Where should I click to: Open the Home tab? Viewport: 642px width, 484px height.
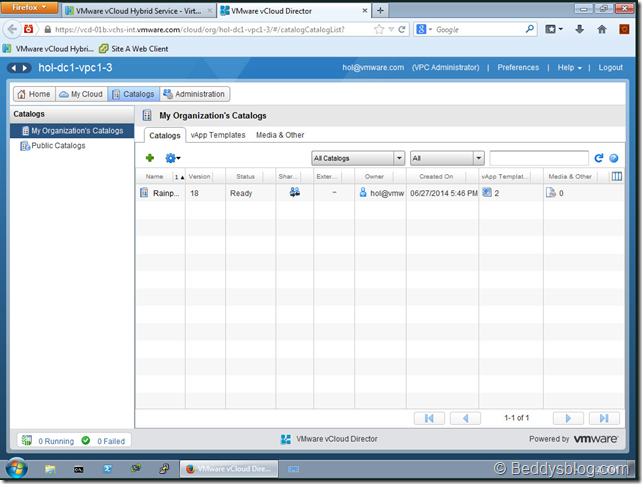34,94
